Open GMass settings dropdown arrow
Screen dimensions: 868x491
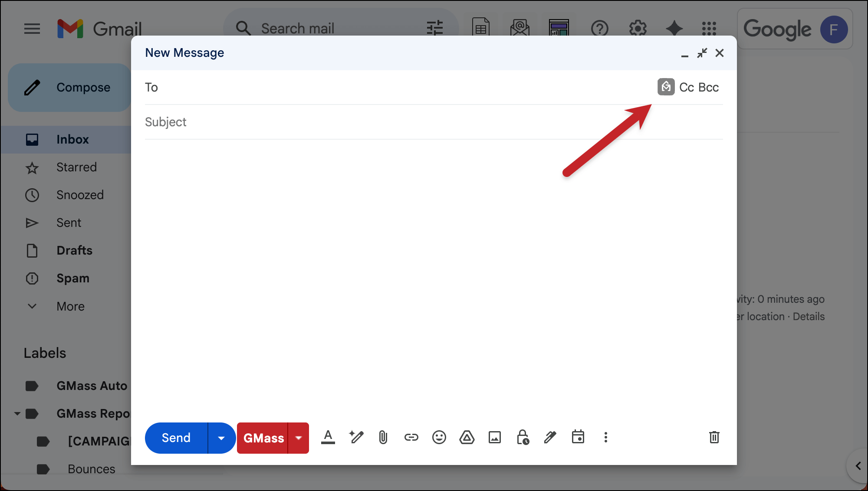click(x=299, y=438)
